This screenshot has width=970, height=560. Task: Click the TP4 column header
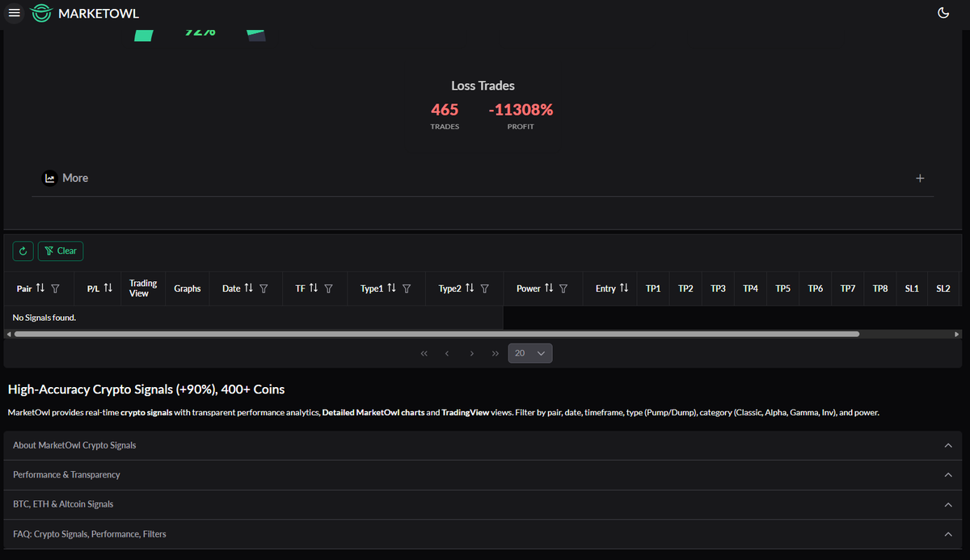click(x=750, y=288)
